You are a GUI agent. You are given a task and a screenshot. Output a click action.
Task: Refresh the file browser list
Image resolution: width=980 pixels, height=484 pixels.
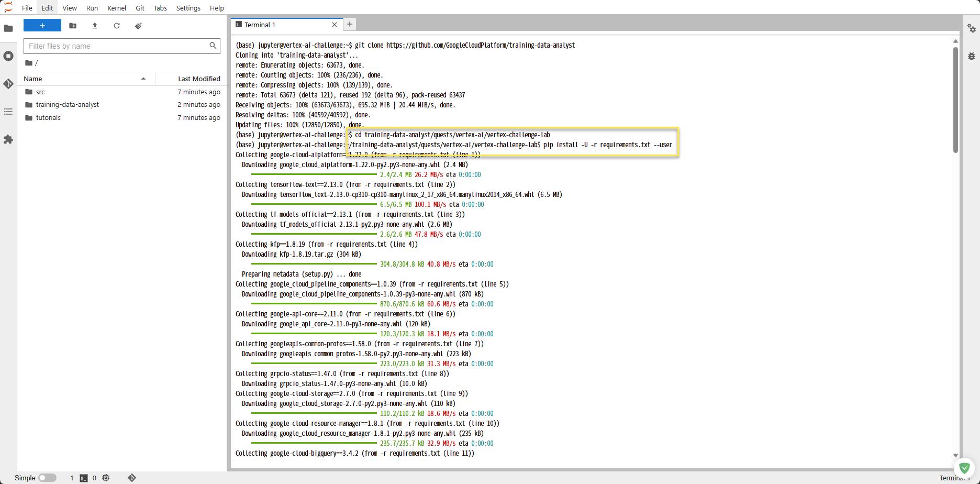(x=117, y=26)
